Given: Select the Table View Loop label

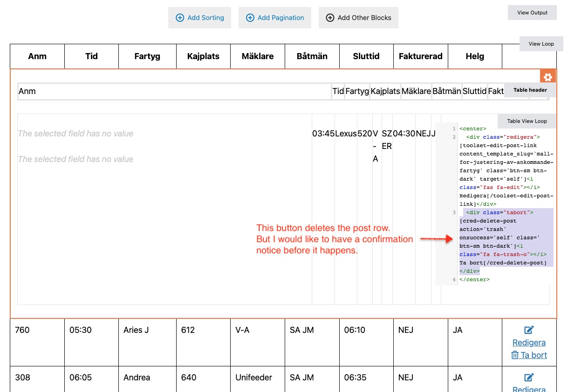Looking at the screenshot, I should [527, 121].
